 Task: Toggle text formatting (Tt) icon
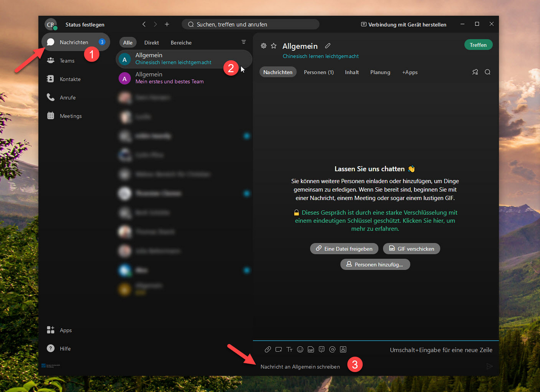(289, 350)
